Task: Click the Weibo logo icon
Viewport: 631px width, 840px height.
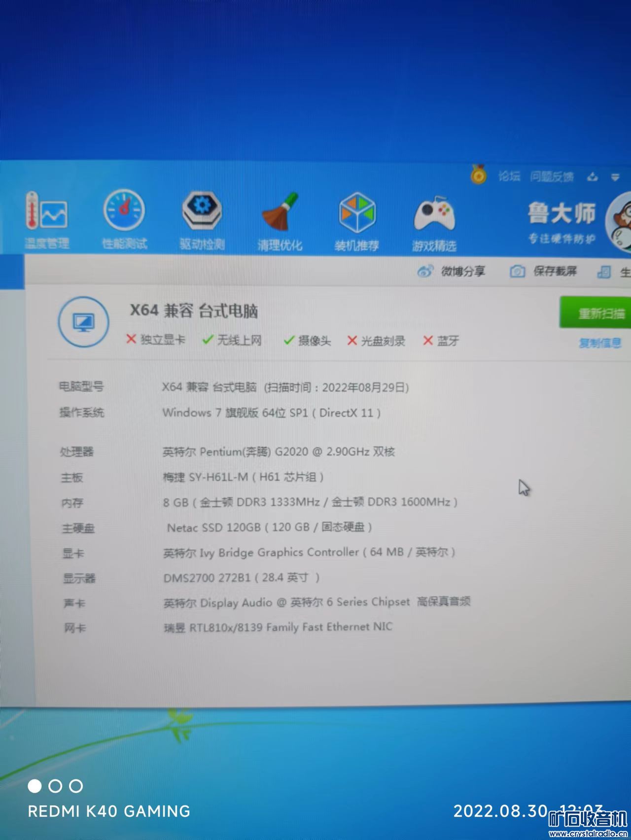Action: [425, 271]
